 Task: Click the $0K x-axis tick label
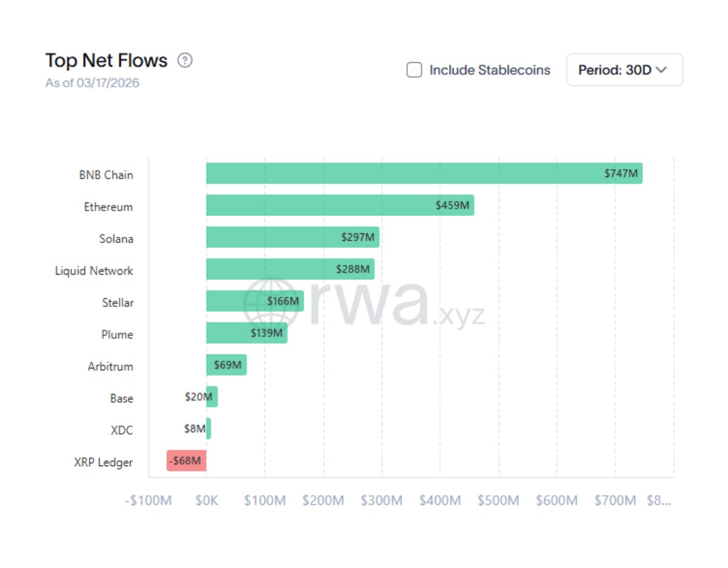click(x=206, y=501)
